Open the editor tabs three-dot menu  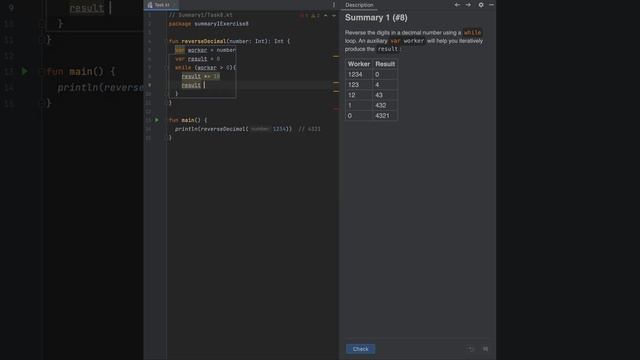pyautogui.click(x=334, y=5)
